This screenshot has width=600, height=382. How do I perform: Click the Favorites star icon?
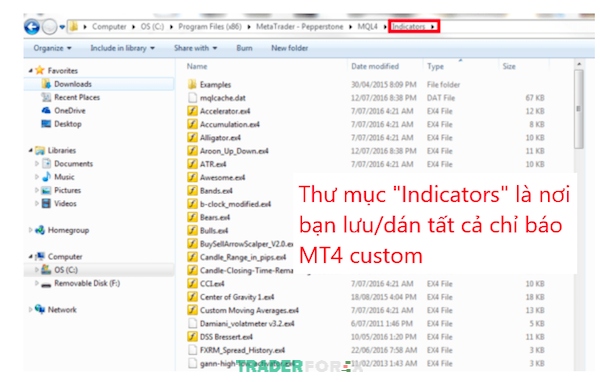pyautogui.click(x=40, y=70)
